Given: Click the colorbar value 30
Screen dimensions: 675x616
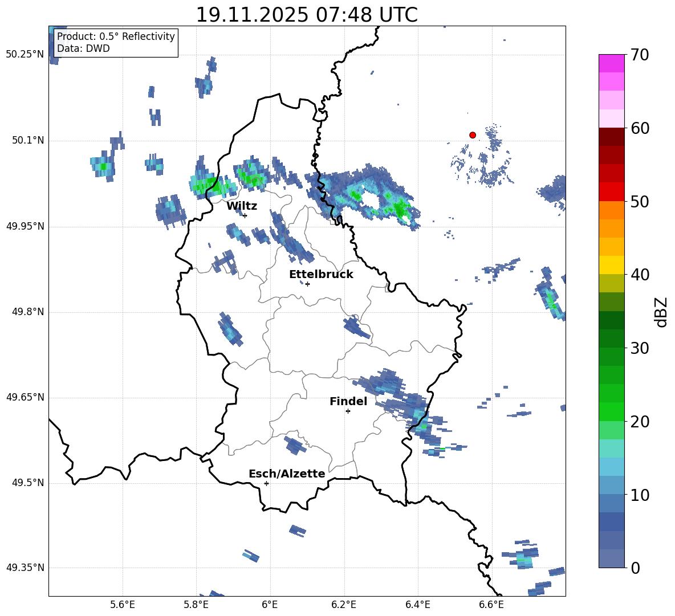Looking at the screenshot, I should tap(639, 348).
